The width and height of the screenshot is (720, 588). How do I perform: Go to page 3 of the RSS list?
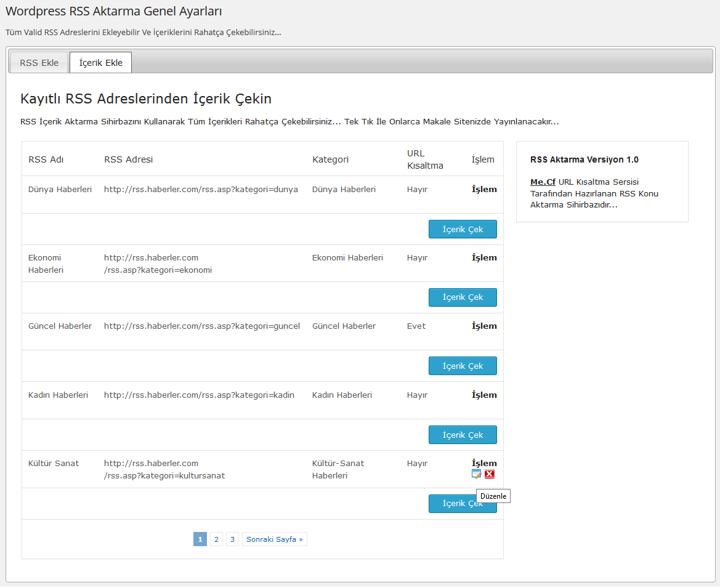click(x=232, y=539)
